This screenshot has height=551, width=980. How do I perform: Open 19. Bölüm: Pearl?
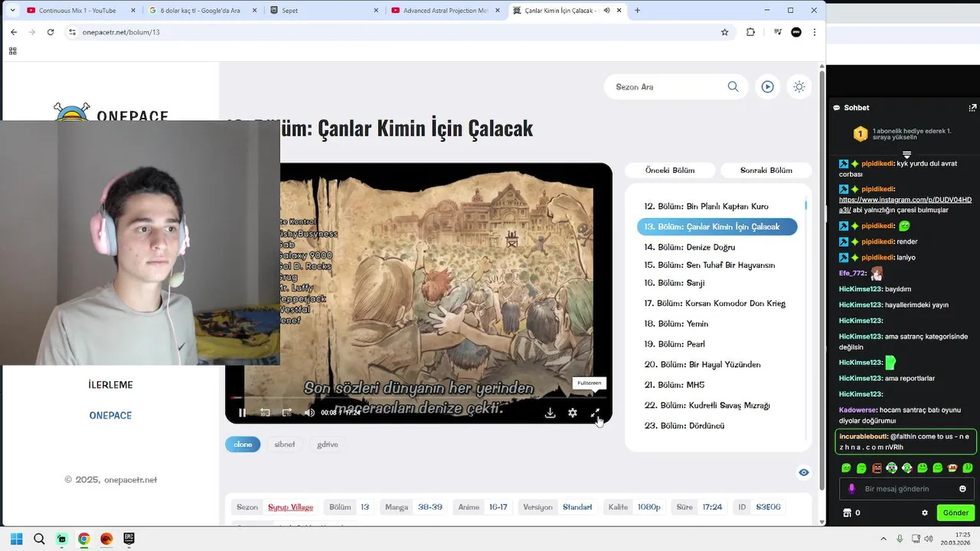(x=675, y=344)
